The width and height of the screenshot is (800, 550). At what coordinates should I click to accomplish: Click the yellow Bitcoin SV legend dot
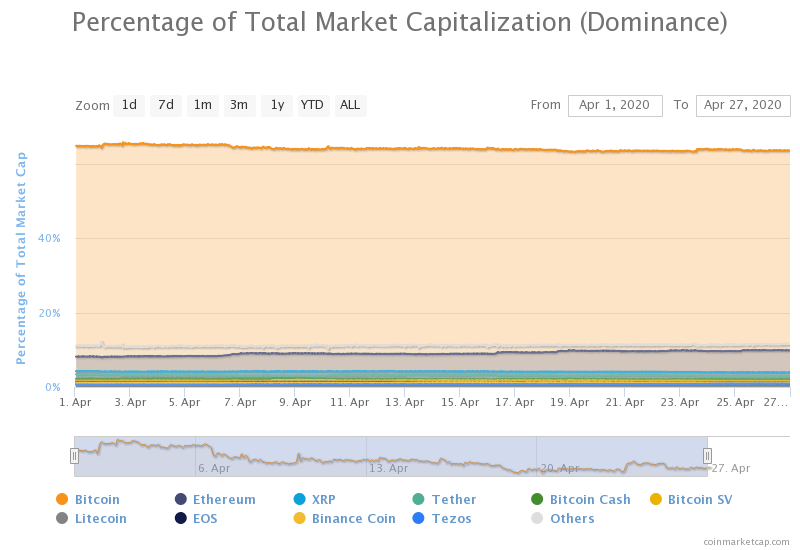point(656,499)
